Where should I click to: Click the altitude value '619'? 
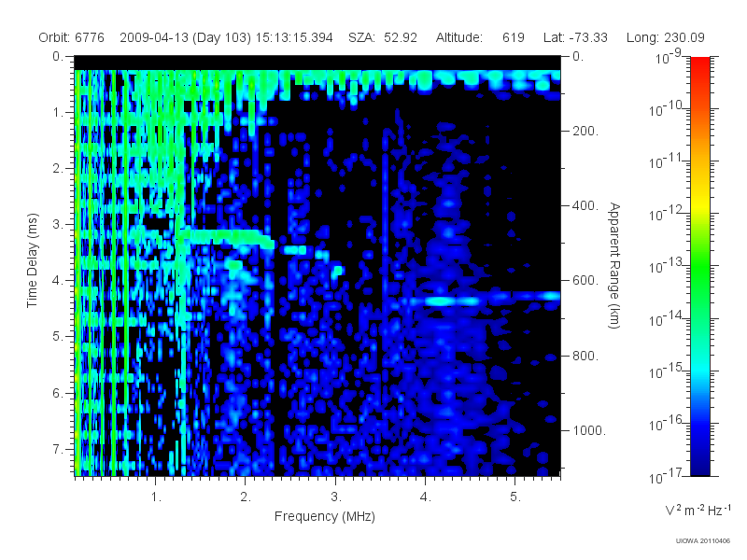point(513,37)
